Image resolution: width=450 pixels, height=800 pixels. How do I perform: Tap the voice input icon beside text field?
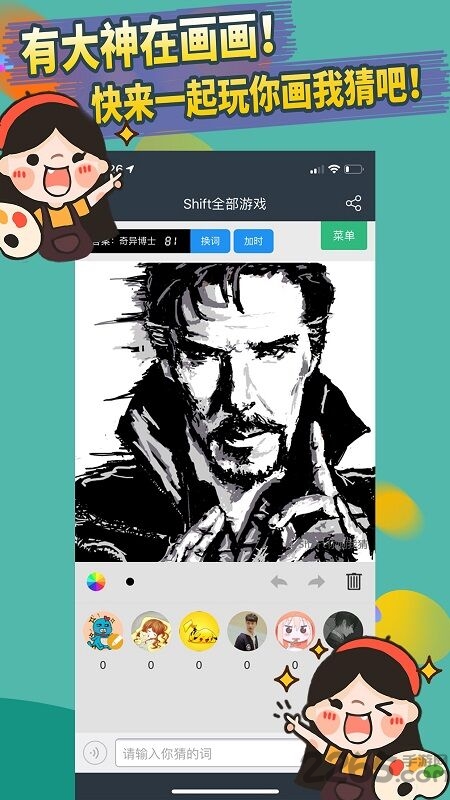point(95,753)
